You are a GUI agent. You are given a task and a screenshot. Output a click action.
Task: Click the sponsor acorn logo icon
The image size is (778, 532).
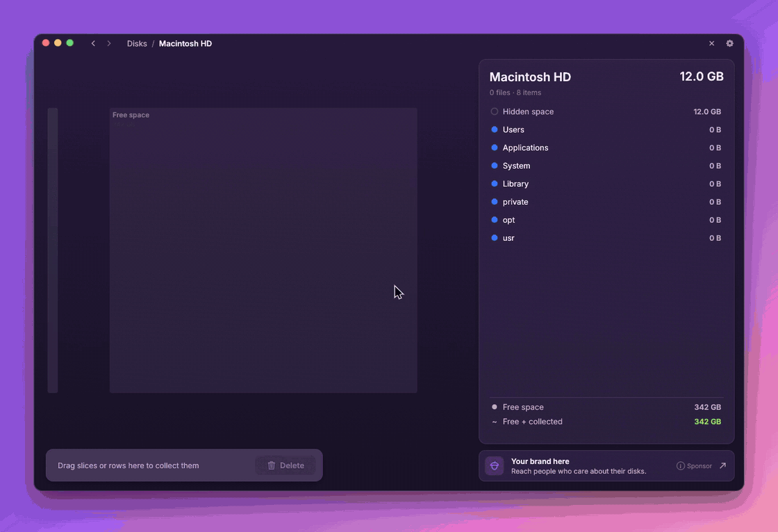[x=494, y=465]
